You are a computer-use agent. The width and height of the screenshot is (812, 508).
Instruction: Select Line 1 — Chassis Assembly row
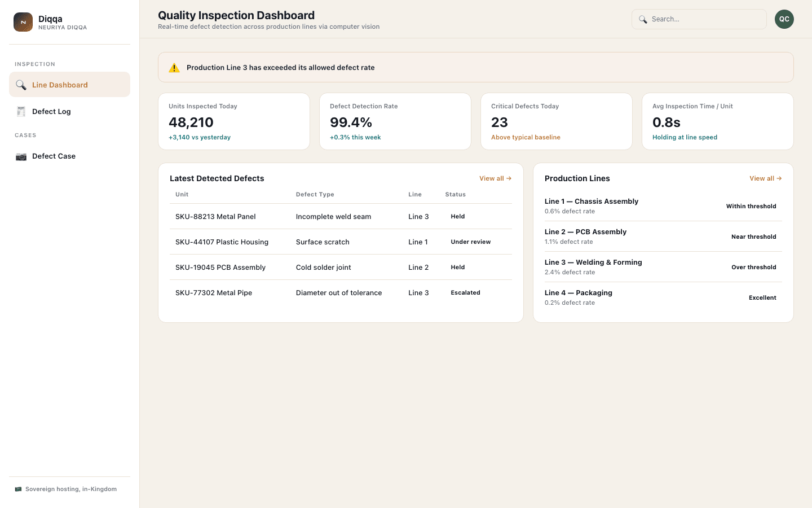pos(663,206)
